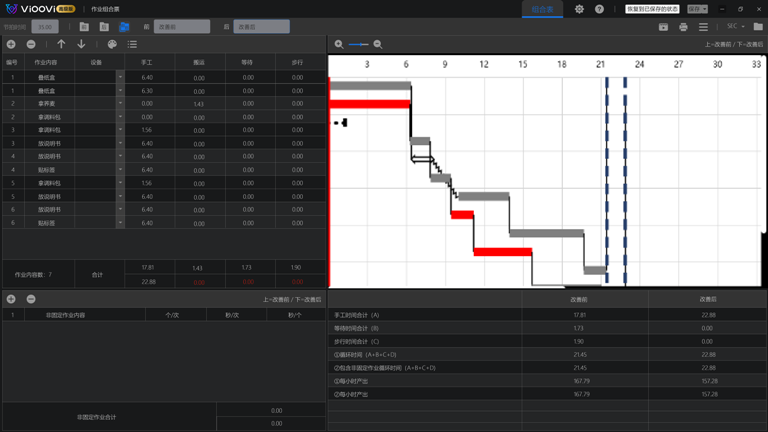This screenshot has width=768, height=432.
Task: Click the 前 改善前 name field
Action: click(x=182, y=27)
